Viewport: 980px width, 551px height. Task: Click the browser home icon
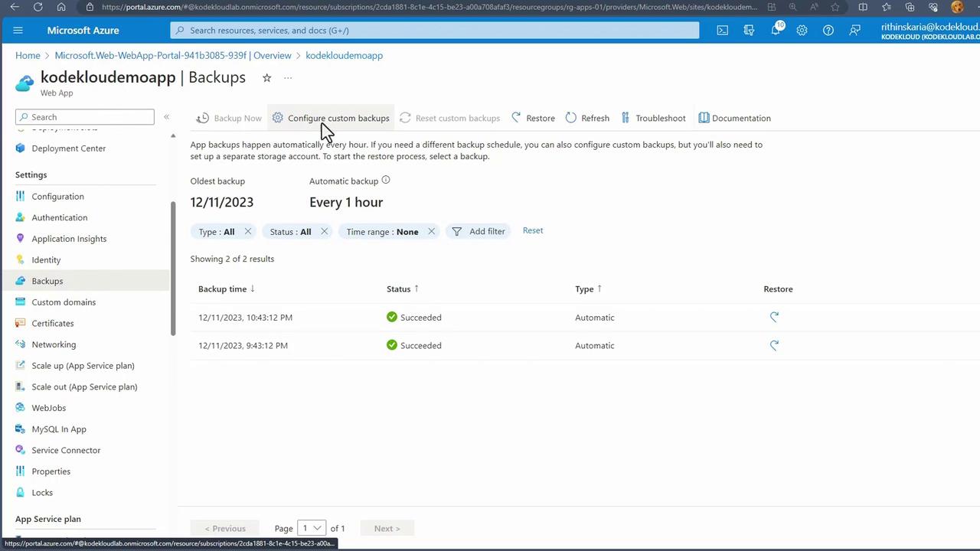[61, 7]
